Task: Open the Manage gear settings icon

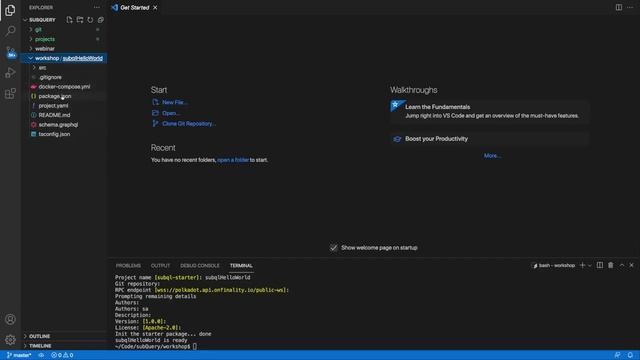Action: 10,340
